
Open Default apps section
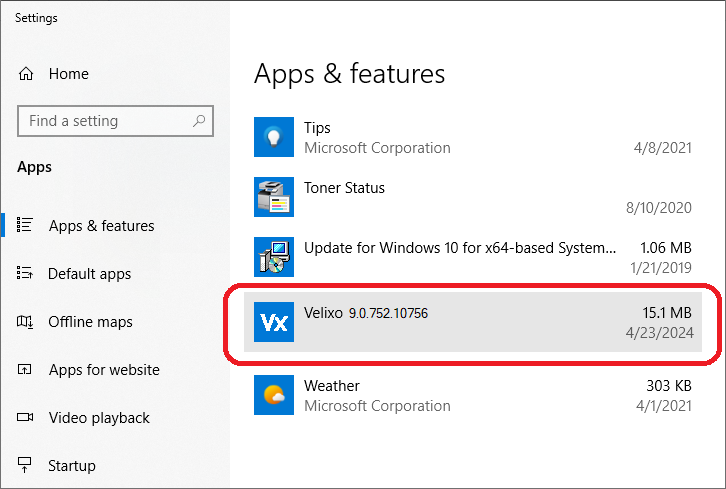point(89,274)
